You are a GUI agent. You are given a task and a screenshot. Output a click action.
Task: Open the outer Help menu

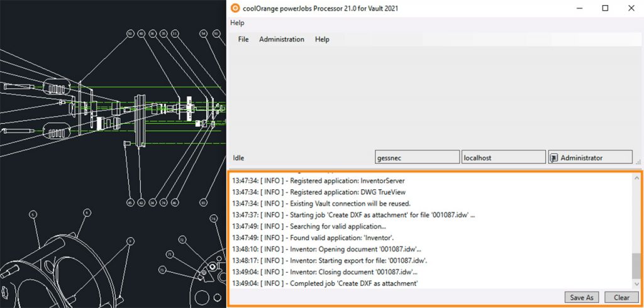237,23
